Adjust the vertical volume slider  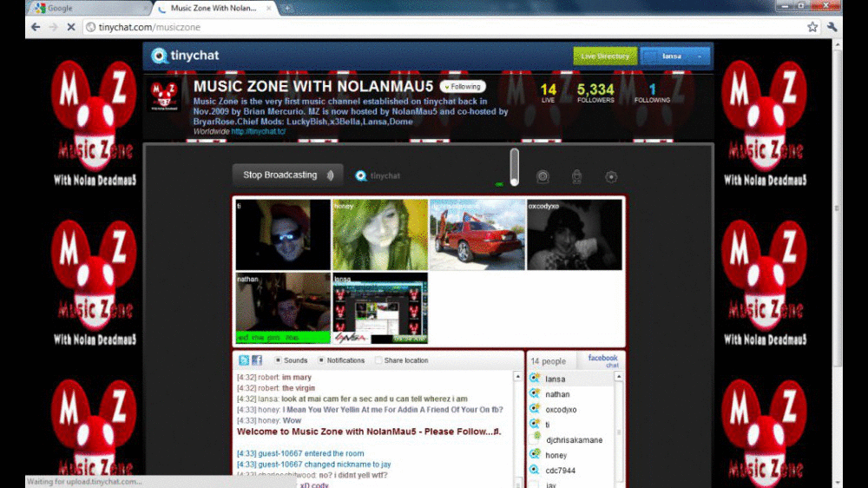515,167
